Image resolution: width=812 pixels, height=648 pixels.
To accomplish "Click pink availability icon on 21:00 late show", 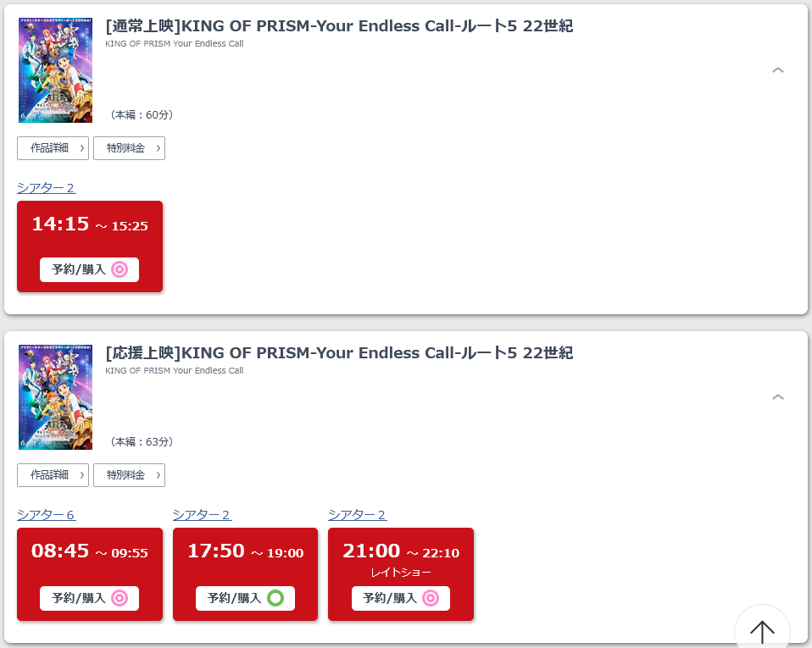I will (x=431, y=598).
